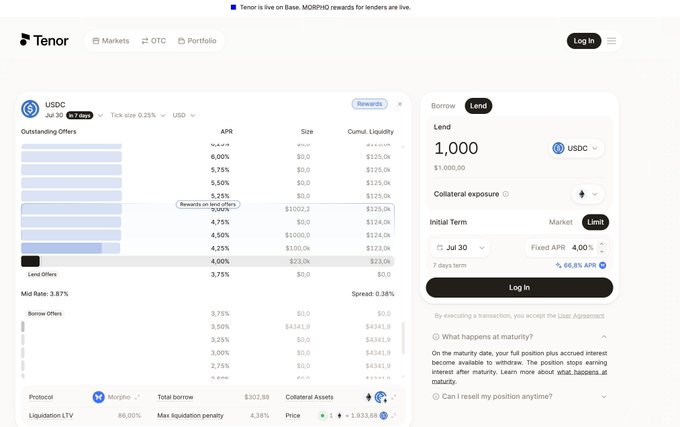Collapse What happens at maturity section
Screen dimensions: 680x427
[x=520, y=337]
